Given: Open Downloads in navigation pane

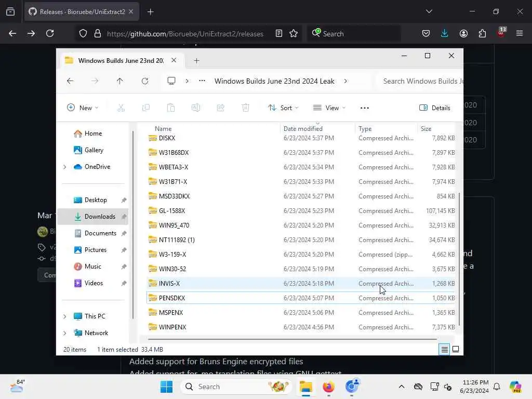Looking at the screenshot, I should [x=94, y=217].
